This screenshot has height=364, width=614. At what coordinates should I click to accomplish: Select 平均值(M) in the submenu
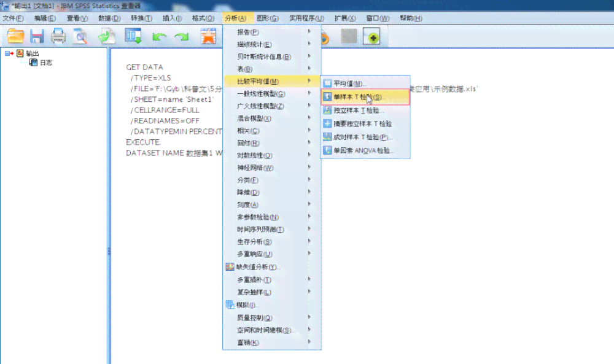tap(365, 83)
